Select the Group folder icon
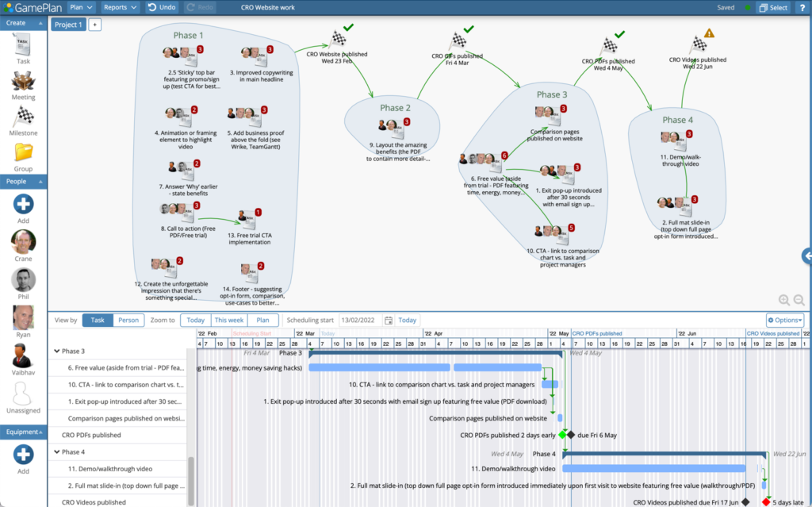Image resolution: width=812 pixels, height=507 pixels. [x=23, y=152]
